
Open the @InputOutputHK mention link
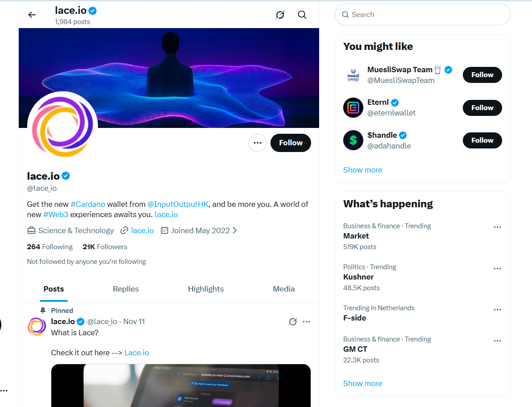tap(179, 204)
